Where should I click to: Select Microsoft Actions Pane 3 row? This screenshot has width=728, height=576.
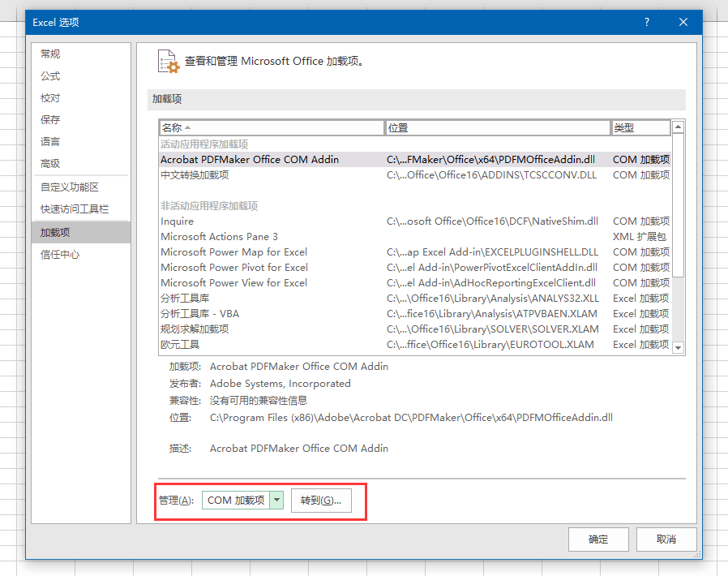414,236
